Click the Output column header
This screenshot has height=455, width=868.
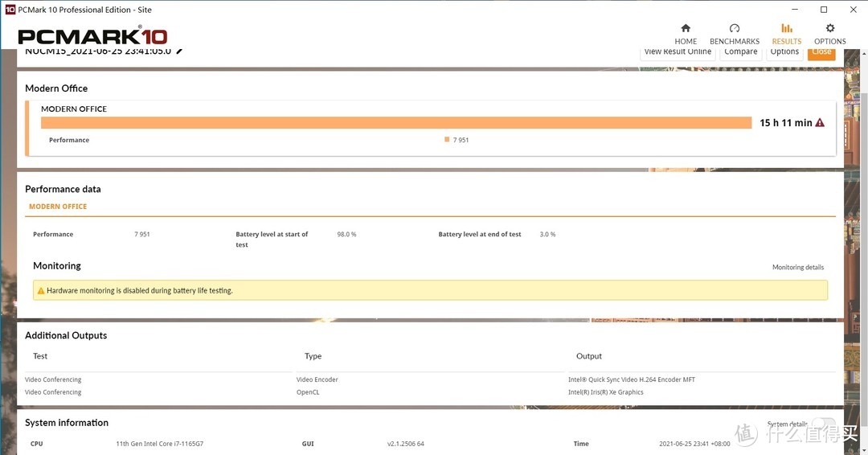tap(588, 356)
